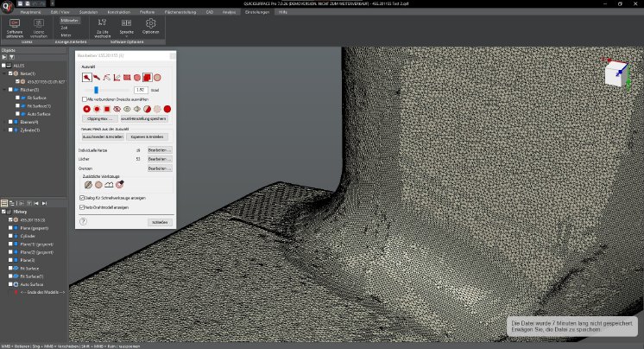The height and width of the screenshot is (349, 644).
Task: Open Lizenz verwalten in the ribbon
Action: coord(39,24)
